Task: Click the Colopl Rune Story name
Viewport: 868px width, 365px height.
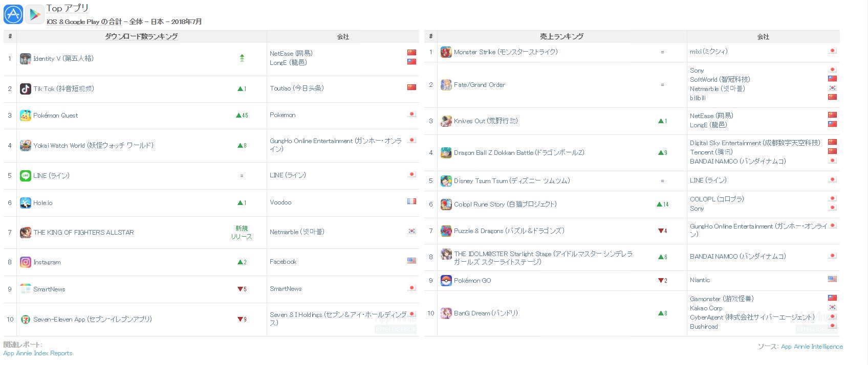Action: (505, 204)
